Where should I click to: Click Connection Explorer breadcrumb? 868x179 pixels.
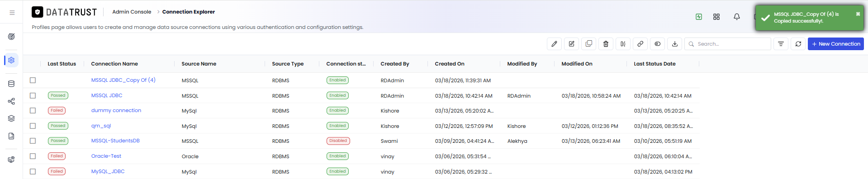(189, 12)
